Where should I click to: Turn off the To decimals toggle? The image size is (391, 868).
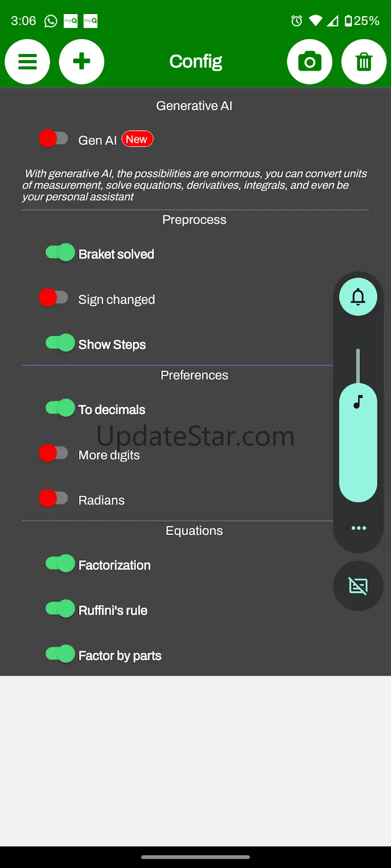60,408
